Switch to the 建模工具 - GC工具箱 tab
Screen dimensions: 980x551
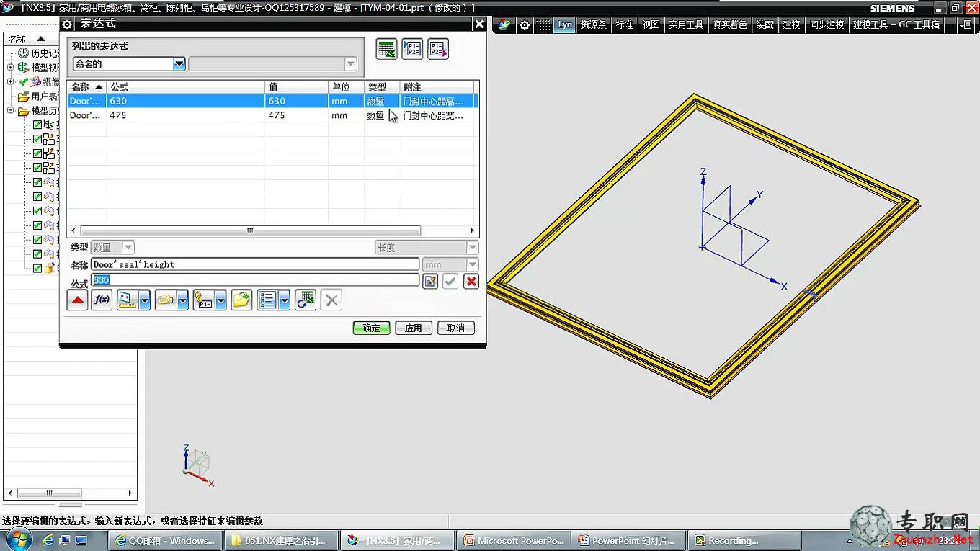896,24
